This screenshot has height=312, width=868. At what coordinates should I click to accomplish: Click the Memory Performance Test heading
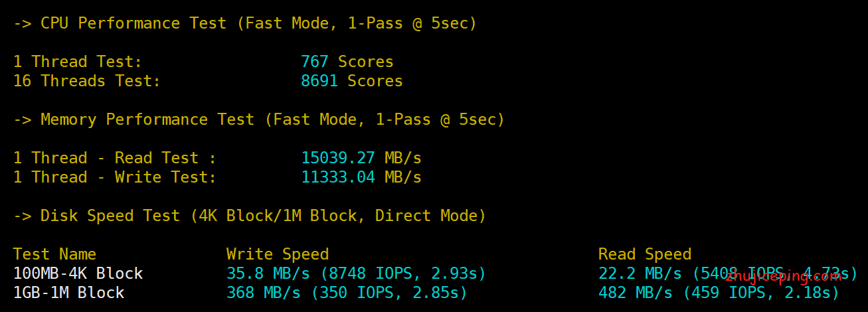tap(259, 119)
